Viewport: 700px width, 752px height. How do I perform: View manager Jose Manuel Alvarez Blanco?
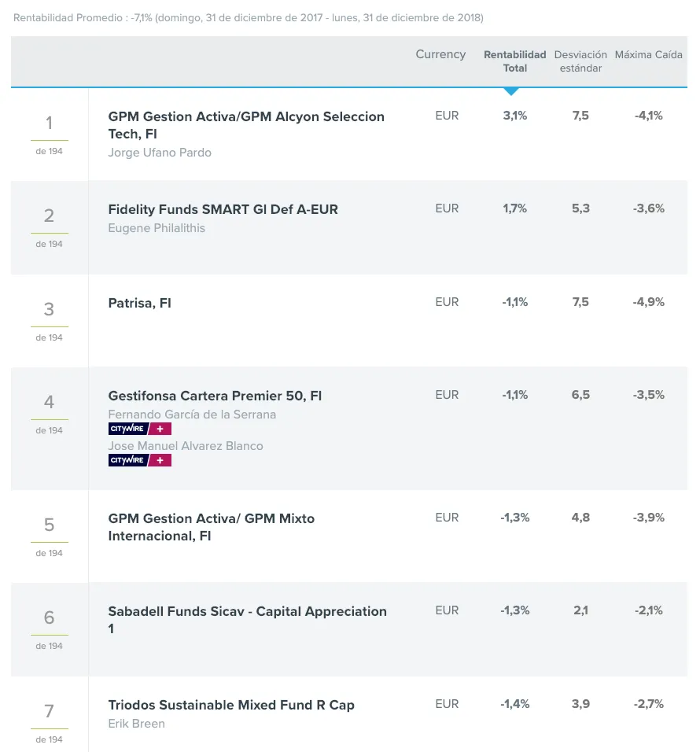click(x=186, y=446)
